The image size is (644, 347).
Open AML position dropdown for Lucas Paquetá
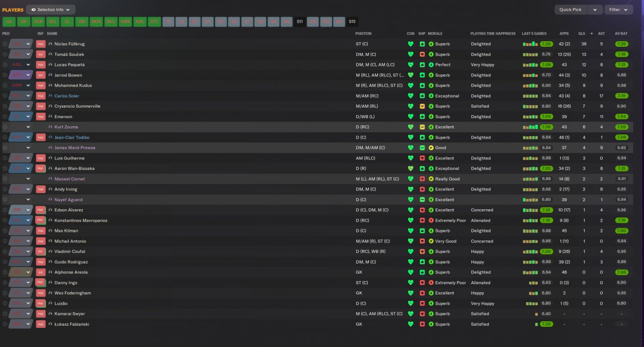pos(28,65)
